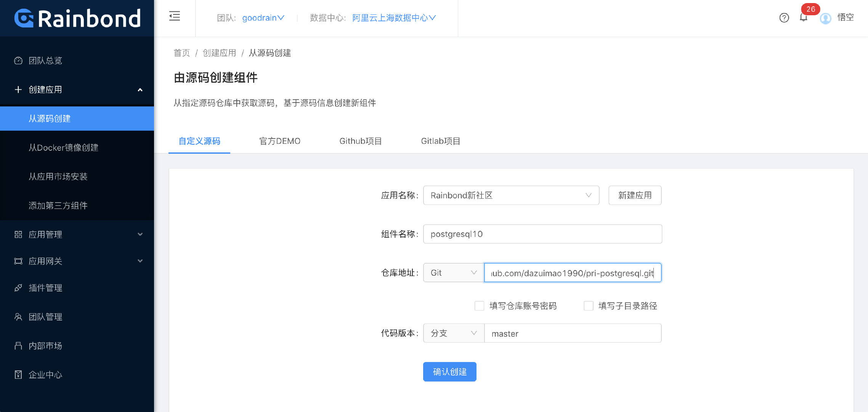
Task: Focus the master branch input field
Action: pos(573,333)
